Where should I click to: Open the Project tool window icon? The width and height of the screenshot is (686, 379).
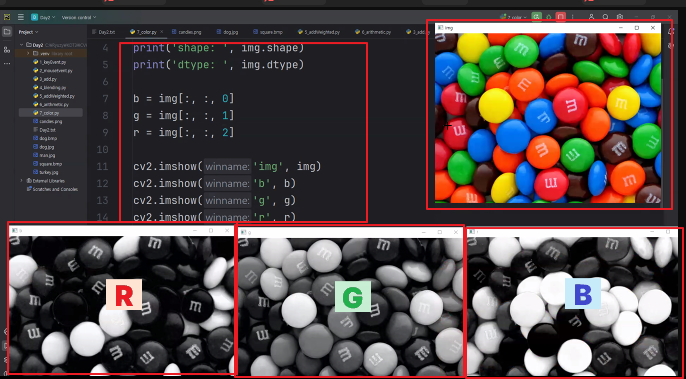[7, 32]
